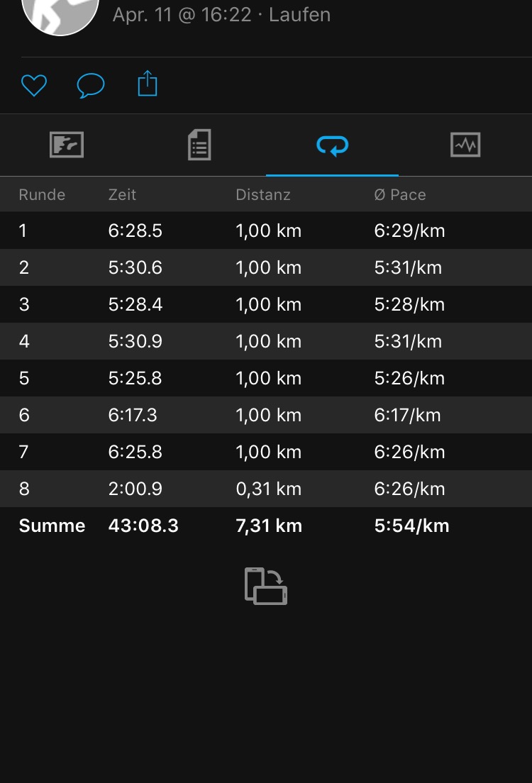Tap lap 6 pace 6:17/km
532x783 pixels.
click(x=407, y=415)
